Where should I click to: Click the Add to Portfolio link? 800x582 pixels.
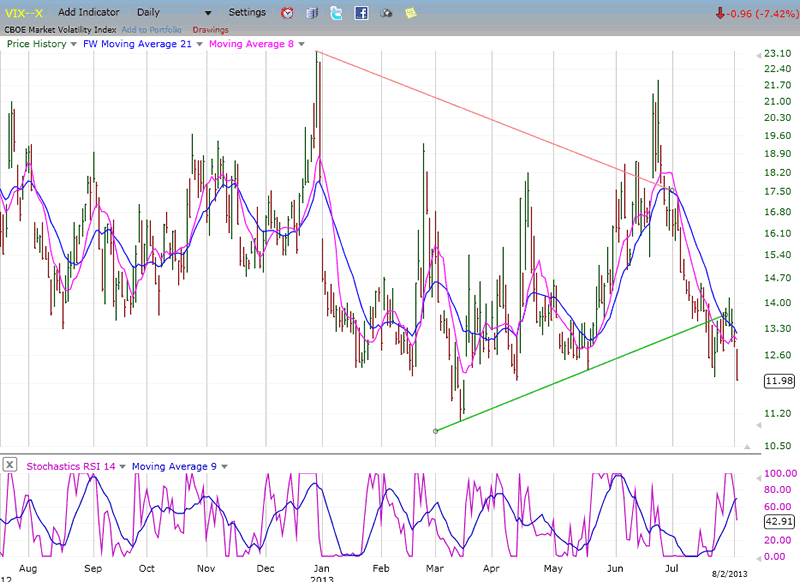click(152, 30)
